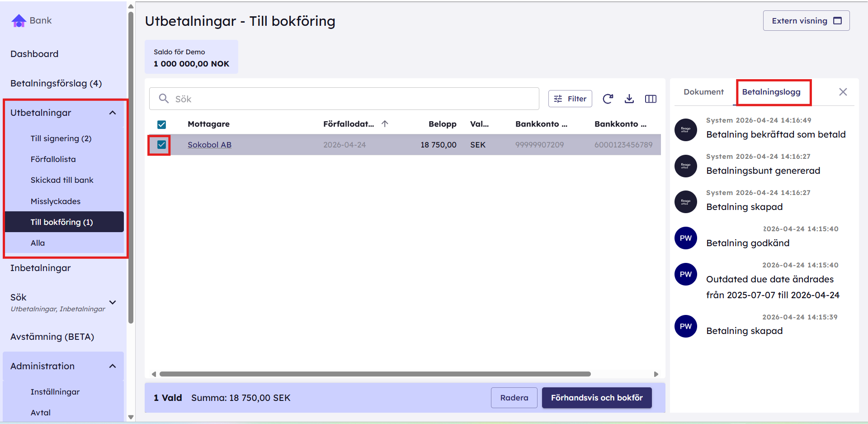Switch to the Dokument tab
Image resolution: width=868 pixels, height=424 pixels.
point(703,92)
